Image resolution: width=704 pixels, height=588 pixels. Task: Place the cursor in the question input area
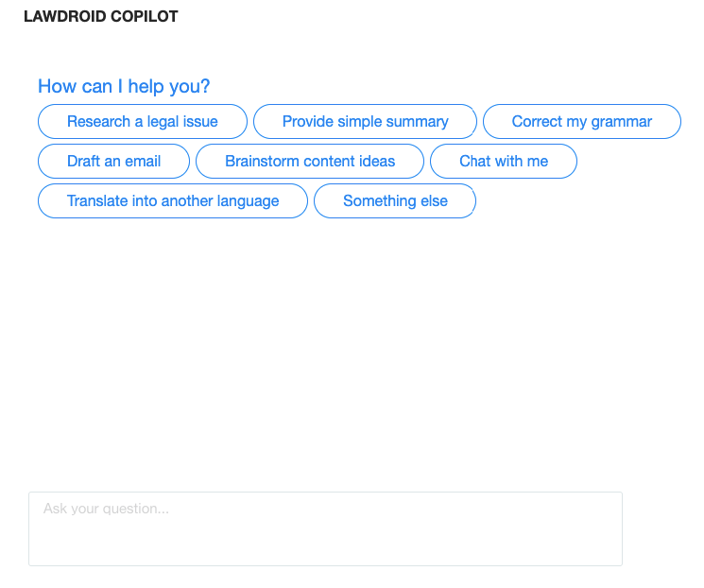(x=325, y=528)
